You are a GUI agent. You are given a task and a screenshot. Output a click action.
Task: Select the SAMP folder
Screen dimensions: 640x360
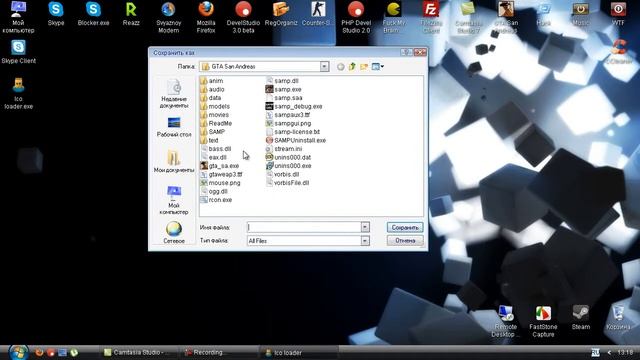[213, 132]
